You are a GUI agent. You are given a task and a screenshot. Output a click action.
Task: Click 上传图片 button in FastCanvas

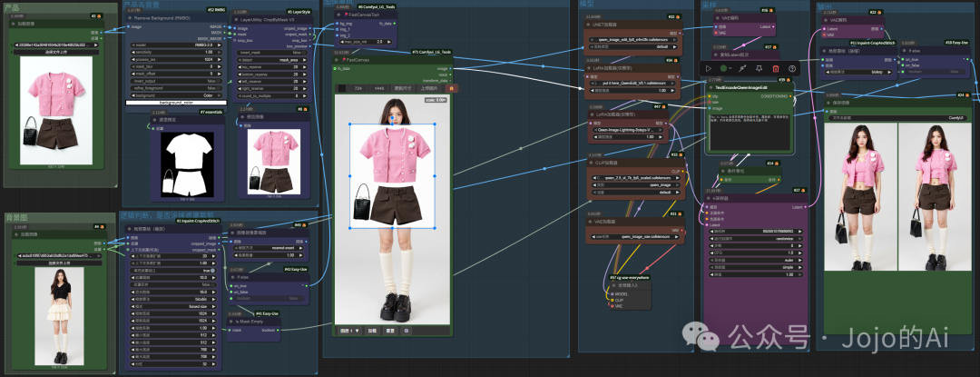(x=428, y=88)
